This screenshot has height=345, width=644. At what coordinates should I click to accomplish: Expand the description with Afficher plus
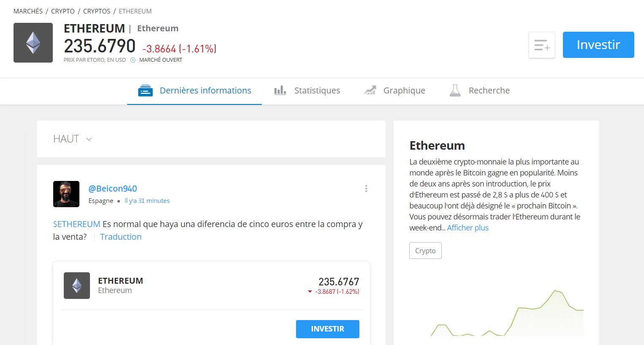pos(468,228)
